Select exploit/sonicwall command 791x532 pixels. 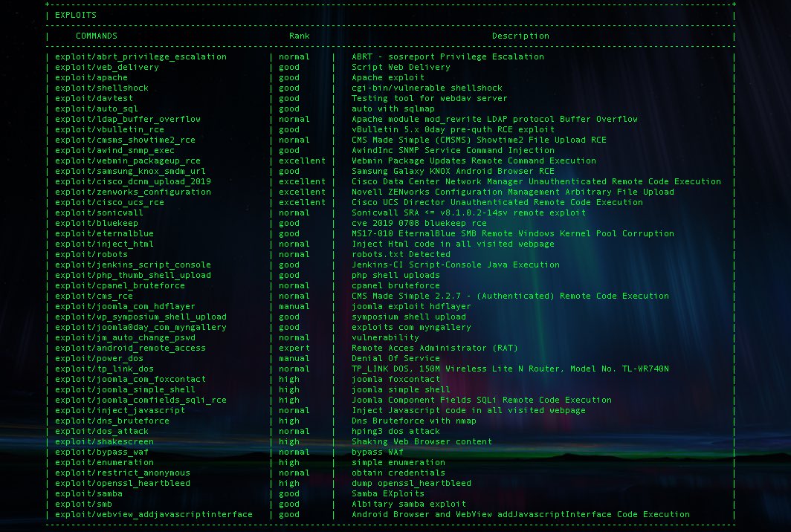99,213
